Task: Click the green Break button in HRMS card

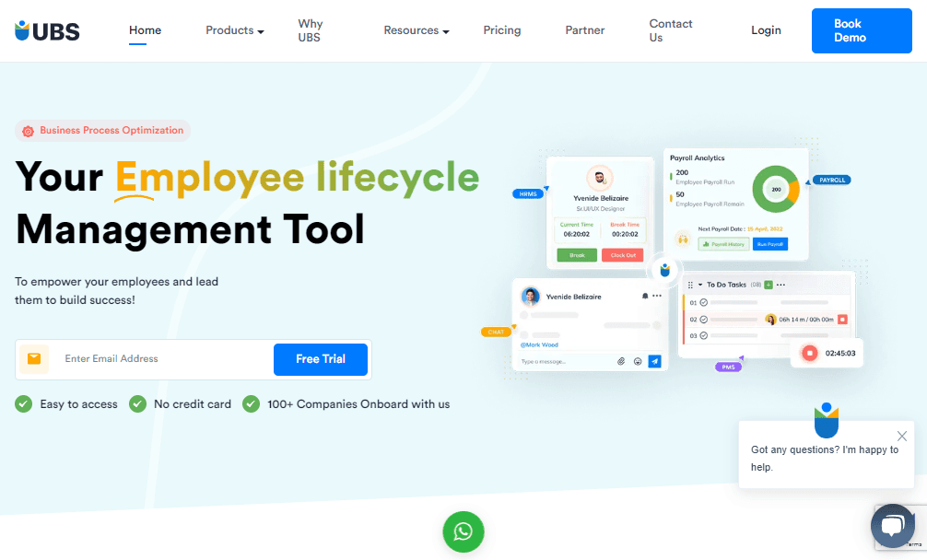Action: (577, 255)
